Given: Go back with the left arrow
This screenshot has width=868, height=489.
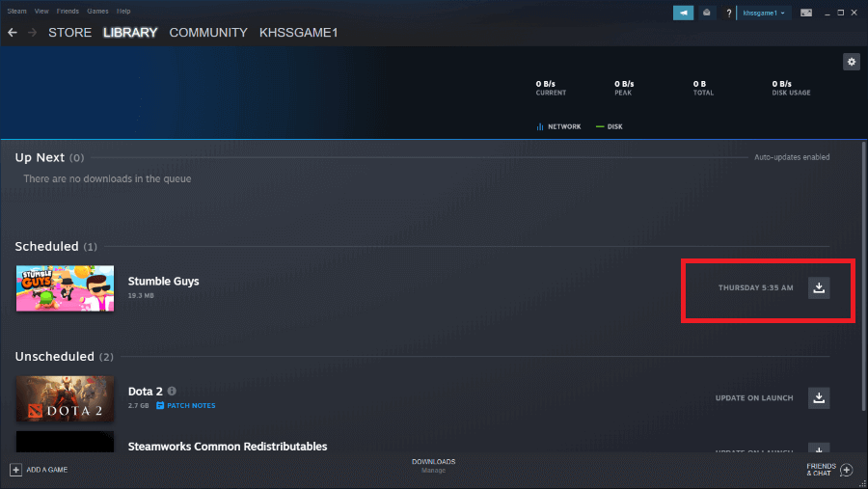Looking at the screenshot, I should (13, 33).
